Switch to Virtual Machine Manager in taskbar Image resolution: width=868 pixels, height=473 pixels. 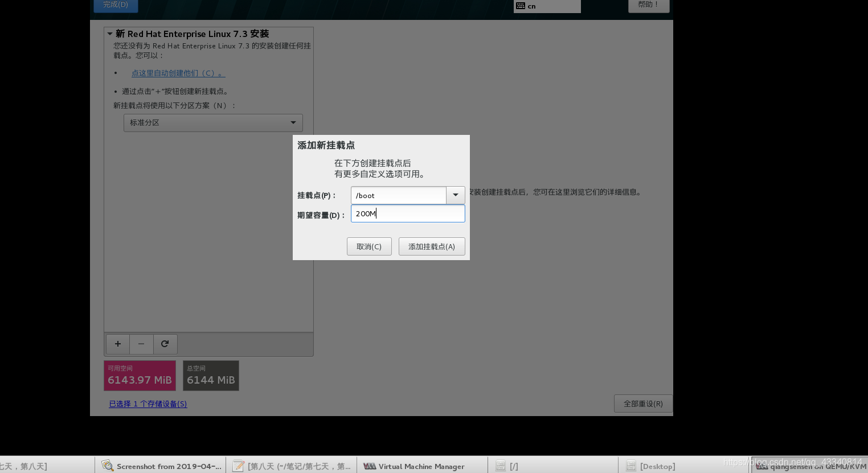pyautogui.click(x=422, y=466)
